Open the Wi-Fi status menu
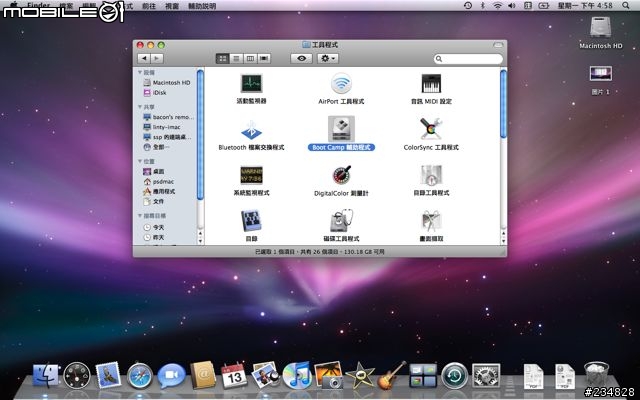The width and height of the screenshot is (640, 400). (497, 6)
